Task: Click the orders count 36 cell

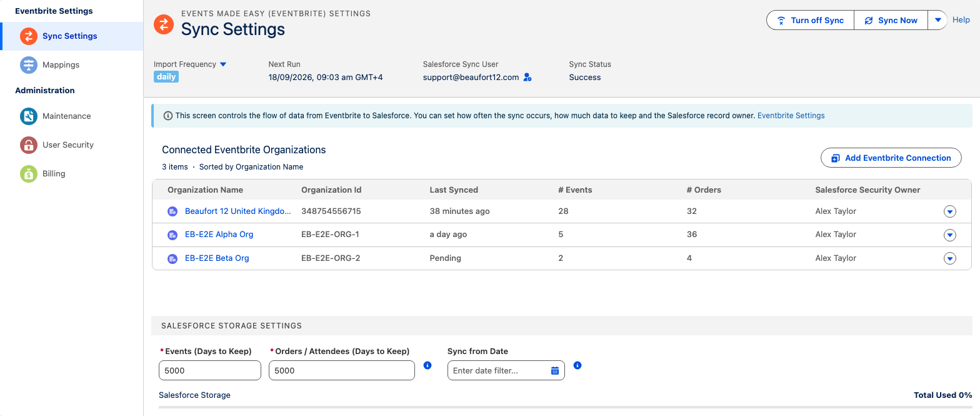Action: 692,235
